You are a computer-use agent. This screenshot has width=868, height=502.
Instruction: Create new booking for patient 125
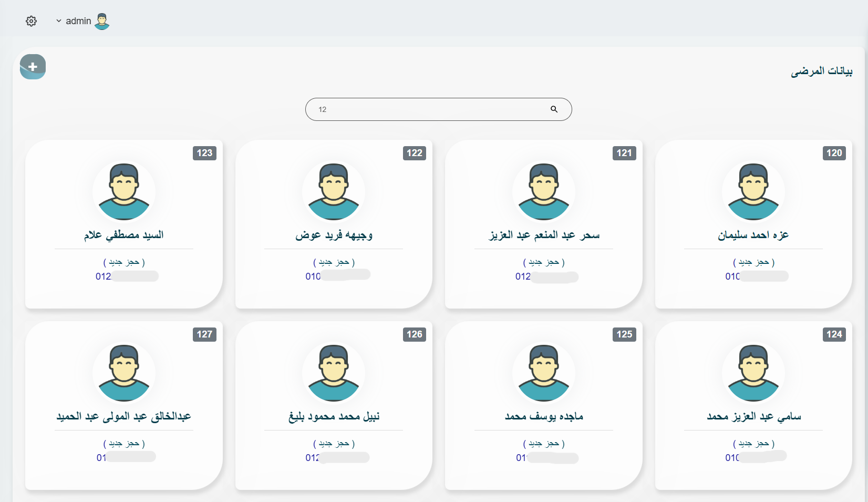(x=544, y=444)
